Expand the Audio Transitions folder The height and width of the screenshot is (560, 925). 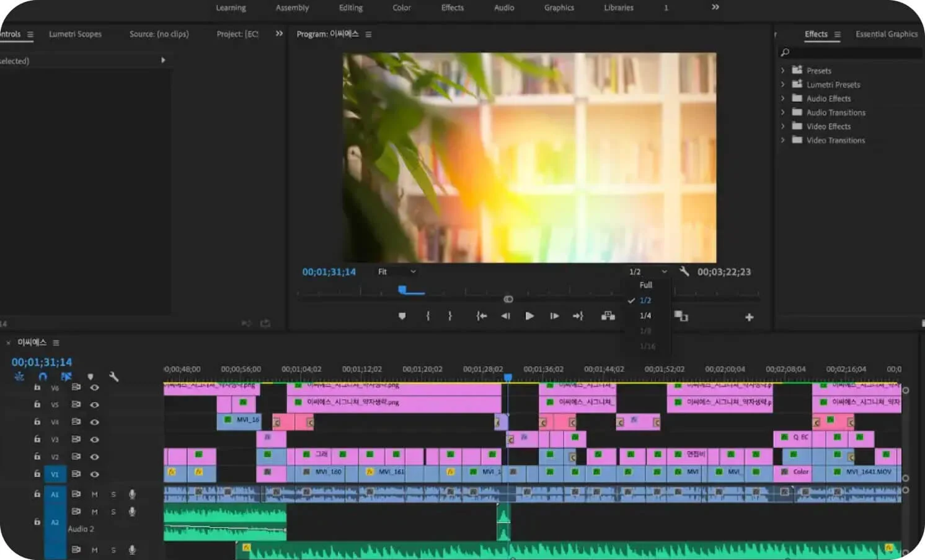click(x=783, y=112)
